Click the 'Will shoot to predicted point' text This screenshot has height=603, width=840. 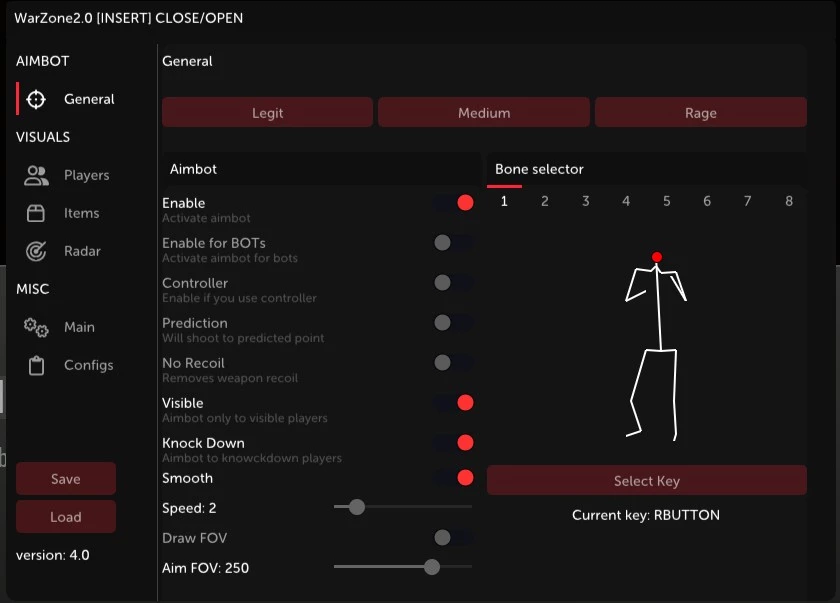click(243, 338)
